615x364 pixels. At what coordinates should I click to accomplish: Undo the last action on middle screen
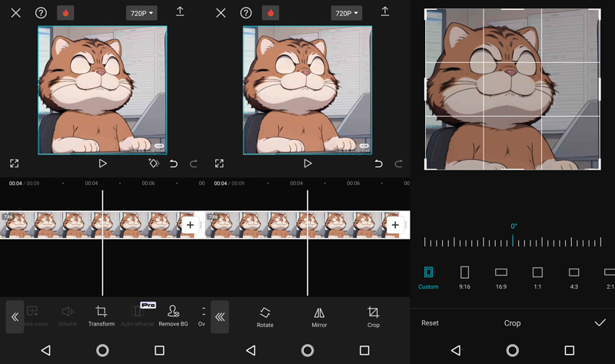(378, 164)
